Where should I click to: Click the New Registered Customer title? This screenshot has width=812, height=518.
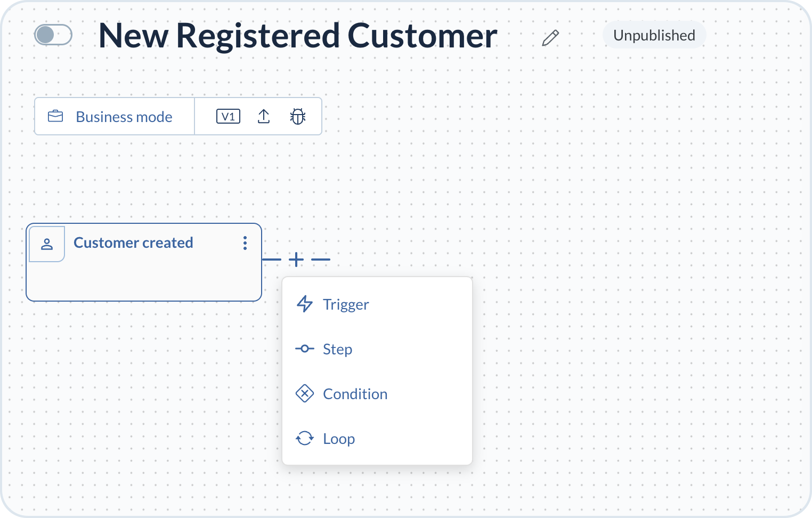[x=298, y=36]
